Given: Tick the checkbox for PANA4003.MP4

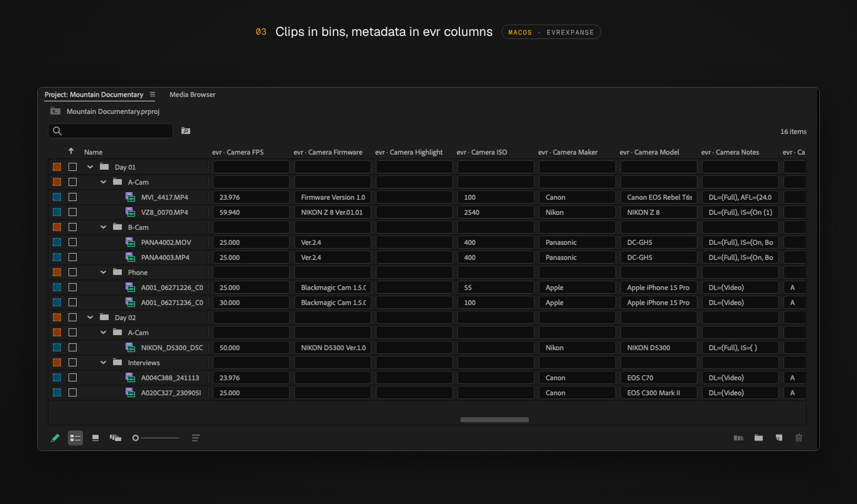Looking at the screenshot, I should click(x=72, y=257).
